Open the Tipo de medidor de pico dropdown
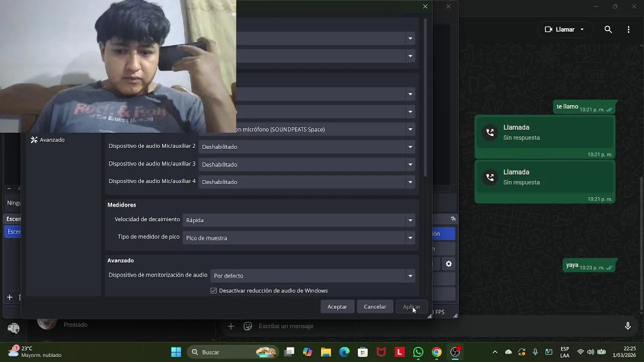 coord(299,238)
